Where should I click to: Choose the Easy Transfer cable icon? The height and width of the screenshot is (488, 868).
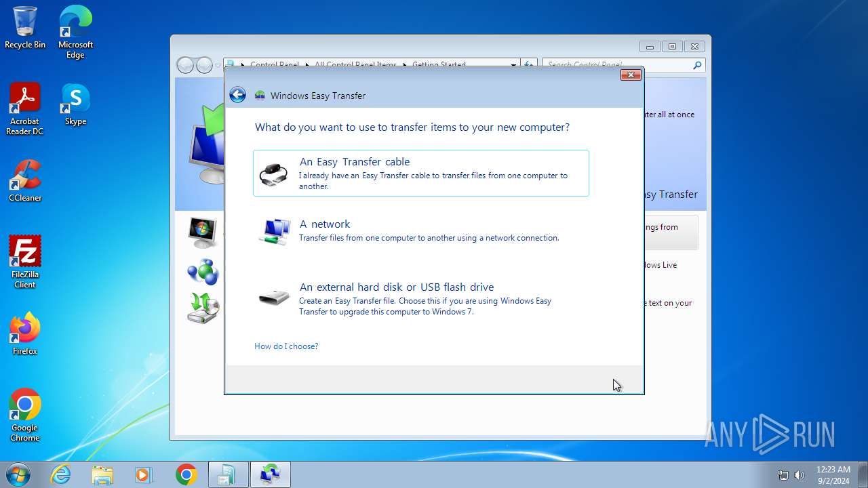pyautogui.click(x=273, y=174)
